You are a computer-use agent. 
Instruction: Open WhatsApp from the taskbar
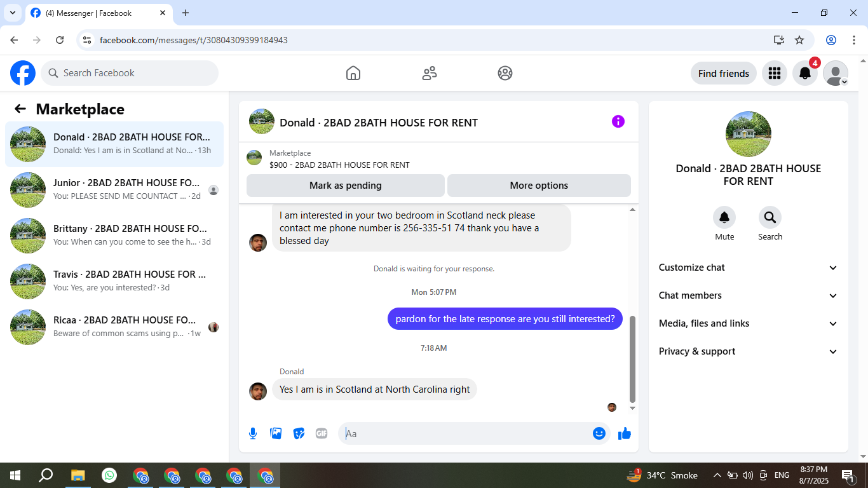click(109, 475)
